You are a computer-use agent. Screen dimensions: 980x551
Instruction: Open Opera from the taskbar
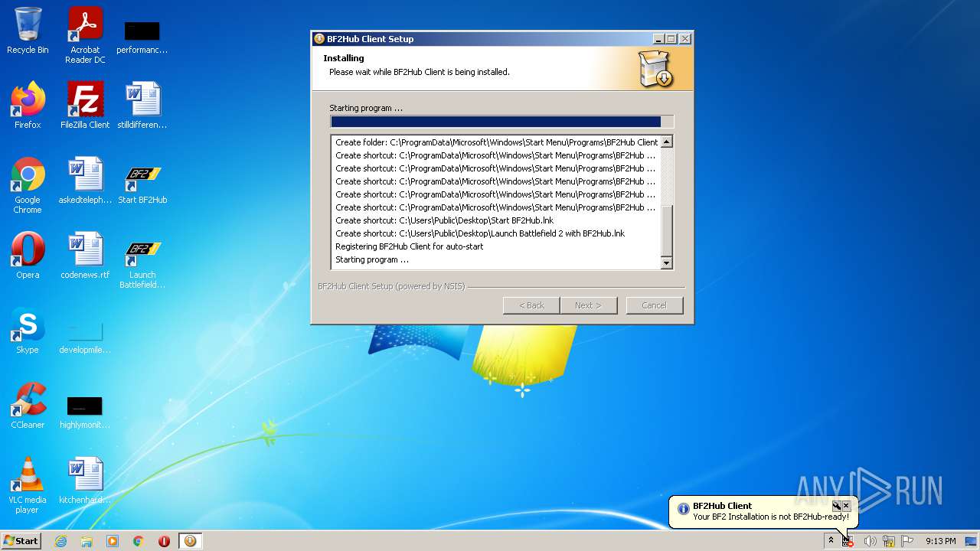[x=164, y=541]
